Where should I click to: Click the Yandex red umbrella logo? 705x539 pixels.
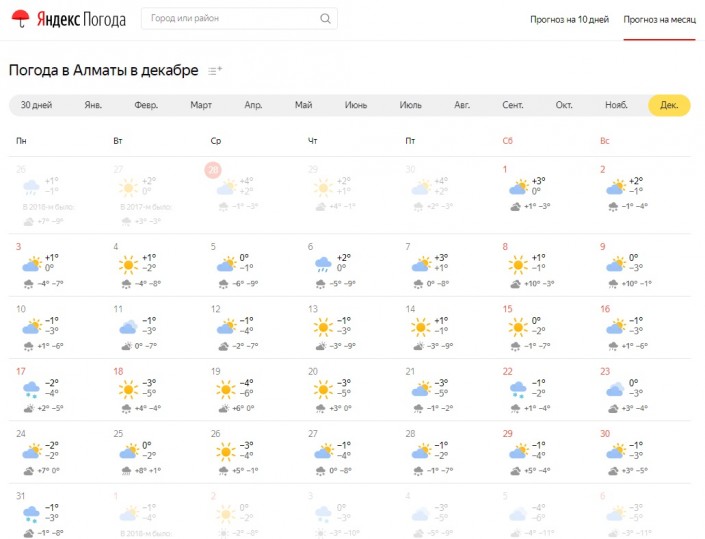pyautogui.click(x=21, y=19)
